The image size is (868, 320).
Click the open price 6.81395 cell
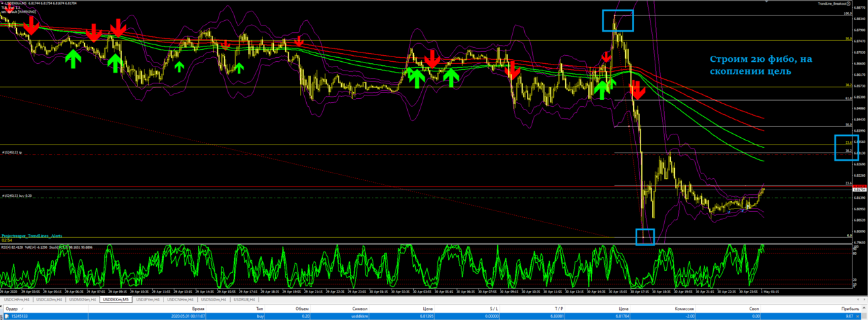pos(425,316)
